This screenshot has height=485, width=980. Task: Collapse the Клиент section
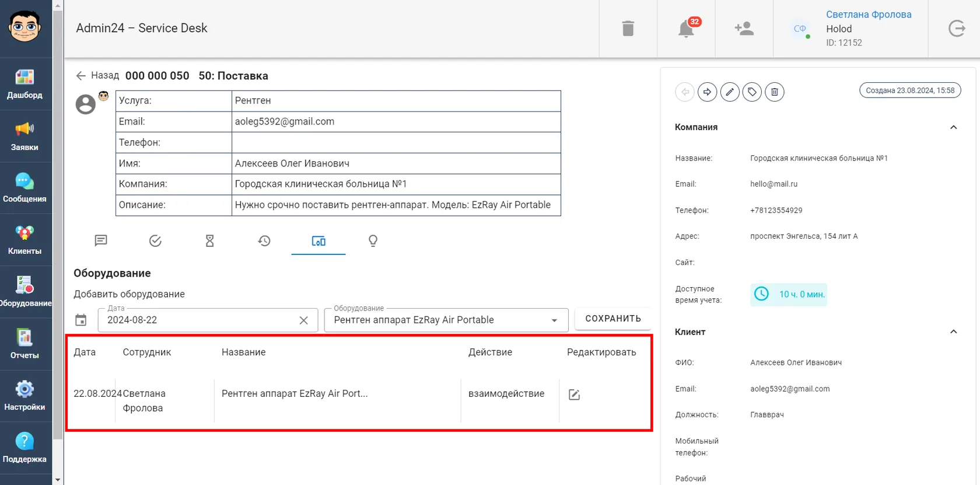953,332
